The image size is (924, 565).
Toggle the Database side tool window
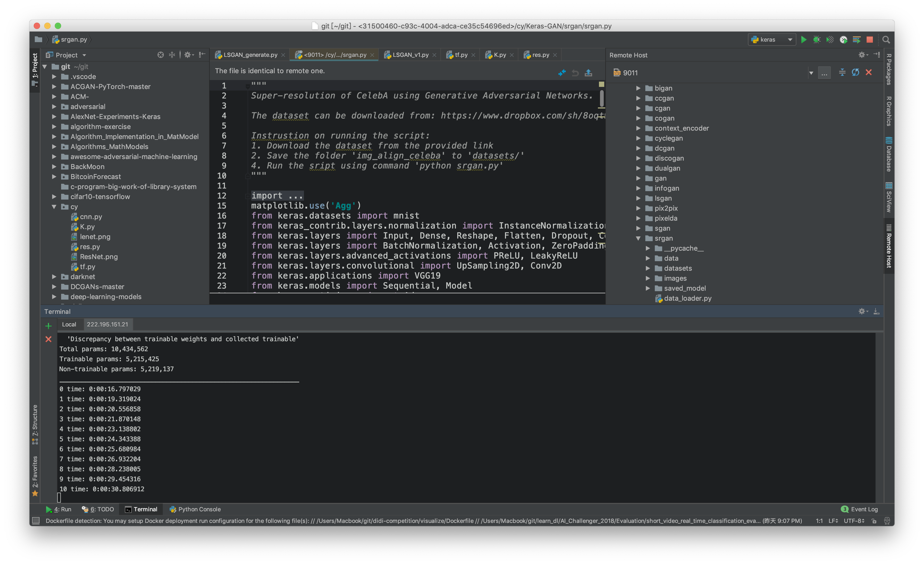(x=889, y=155)
